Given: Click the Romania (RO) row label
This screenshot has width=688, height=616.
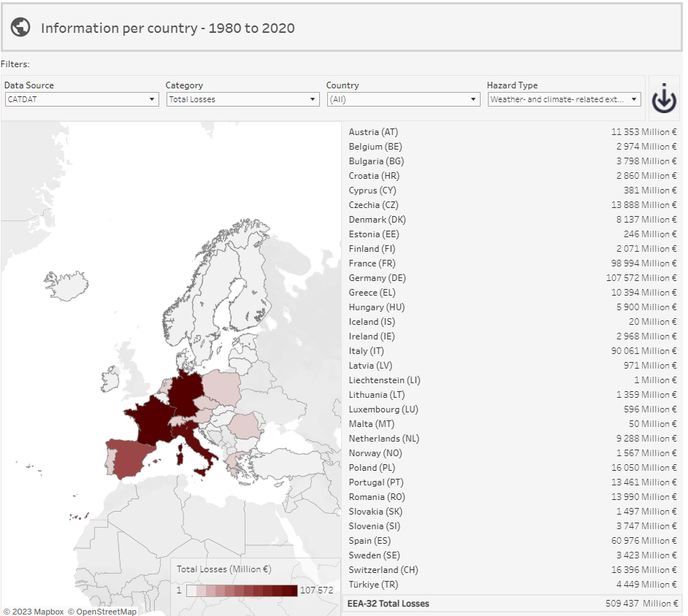Looking at the screenshot, I should coord(377,497).
